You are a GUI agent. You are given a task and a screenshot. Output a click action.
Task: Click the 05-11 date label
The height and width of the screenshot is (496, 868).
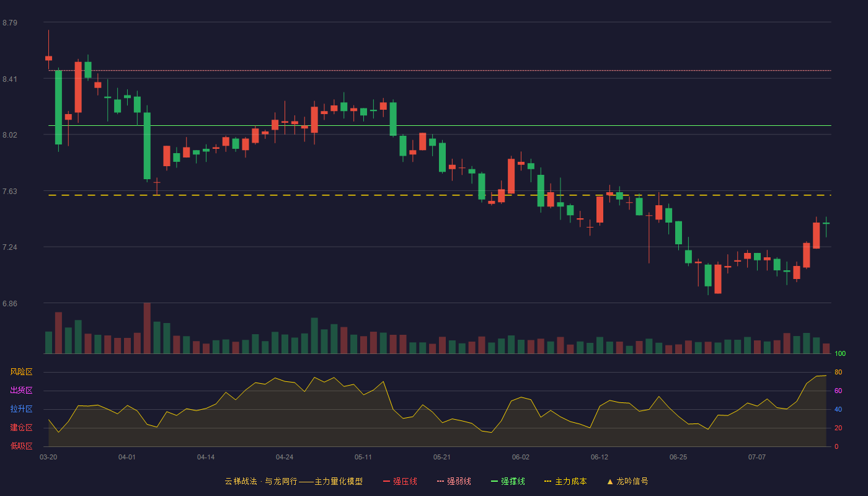pos(363,457)
